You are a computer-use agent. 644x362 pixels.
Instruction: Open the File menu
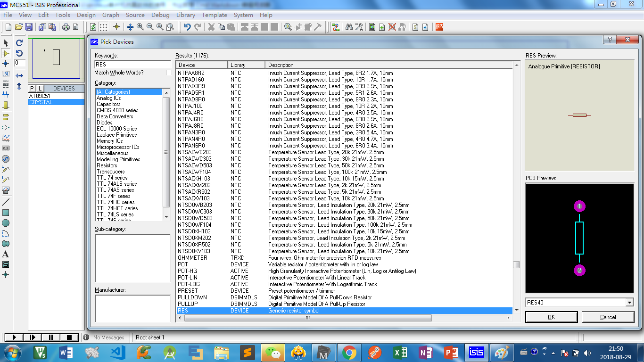pyautogui.click(x=8, y=15)
